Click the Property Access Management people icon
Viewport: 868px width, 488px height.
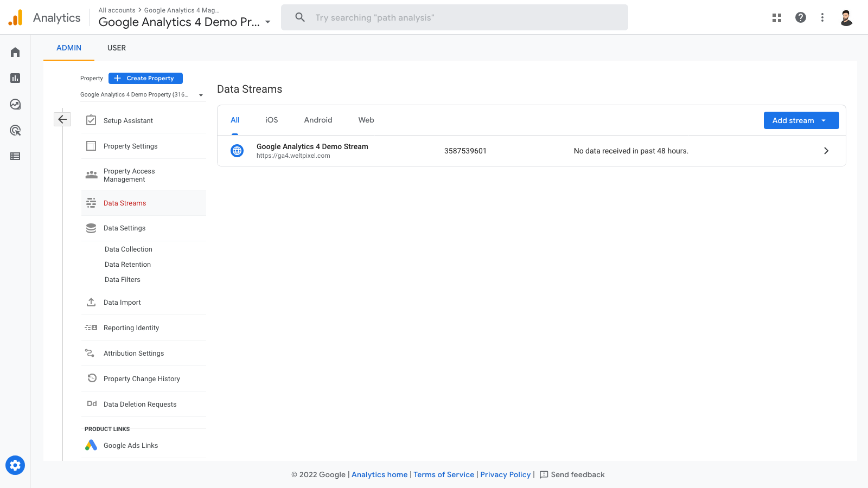click(91, 175)
